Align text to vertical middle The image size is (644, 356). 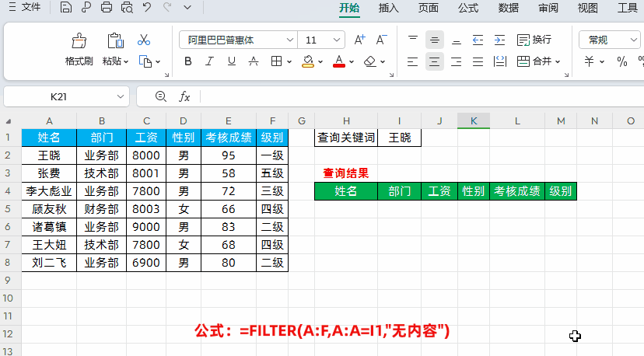coord(435,40)
